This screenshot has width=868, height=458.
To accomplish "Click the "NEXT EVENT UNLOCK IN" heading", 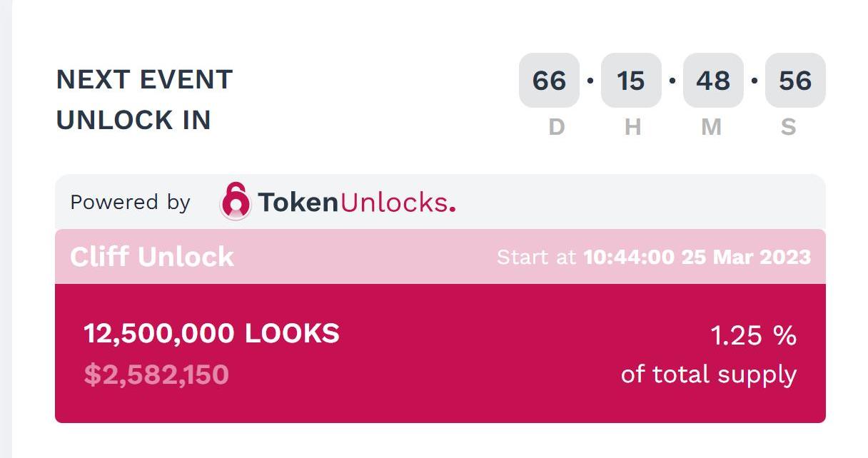I will 144,99.
